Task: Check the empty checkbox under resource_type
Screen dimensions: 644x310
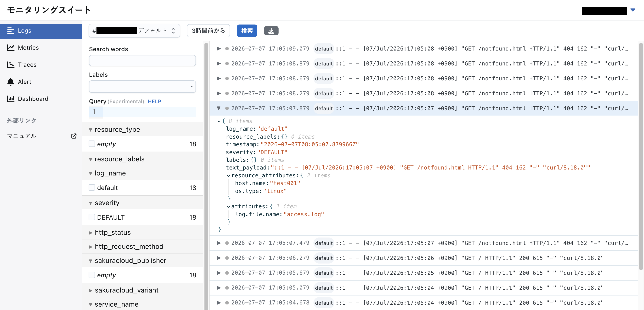Action: tap(92, 144)
